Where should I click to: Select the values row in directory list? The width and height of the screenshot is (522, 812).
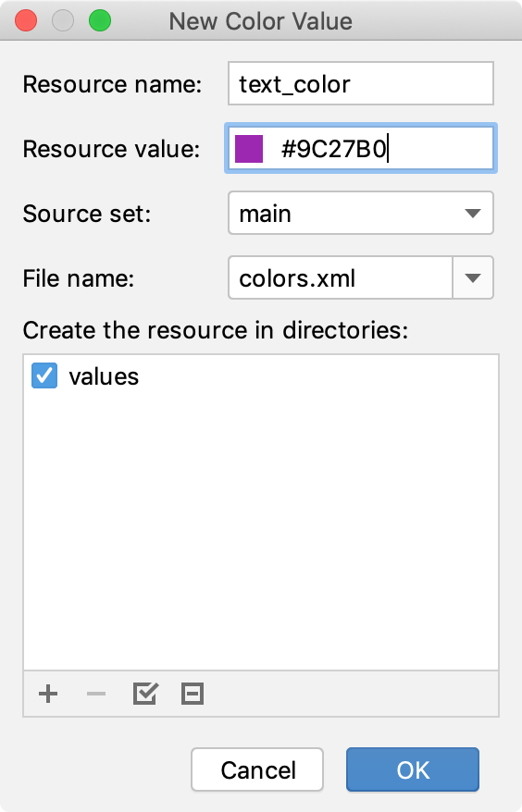261,376
